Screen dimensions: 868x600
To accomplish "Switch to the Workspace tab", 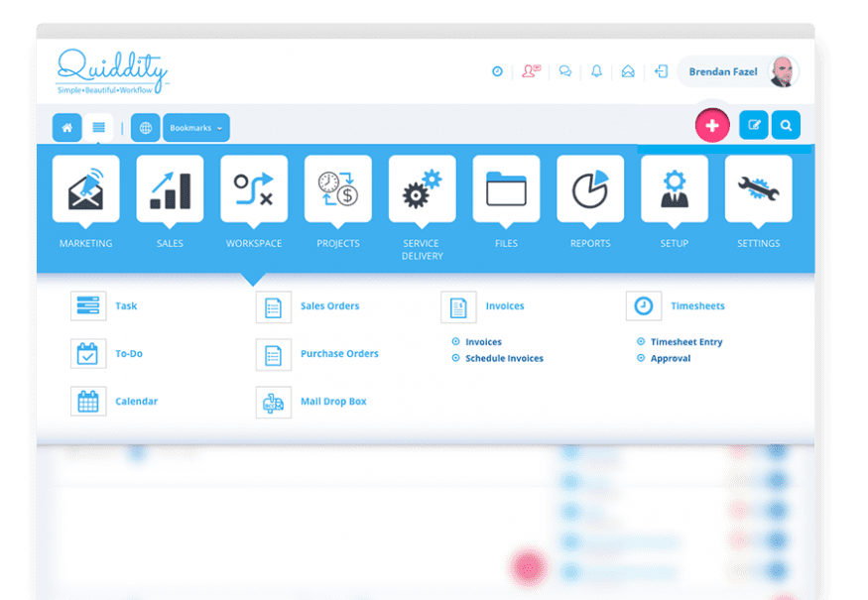I will point(254,188).
